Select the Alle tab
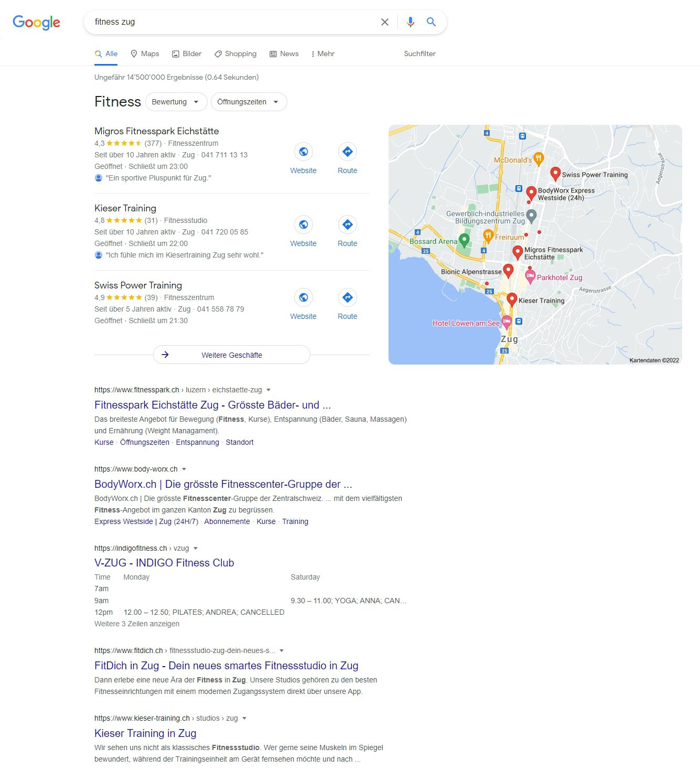Image resolution: width=700 pixels, height=770 pixels. (x=106, y=54)
